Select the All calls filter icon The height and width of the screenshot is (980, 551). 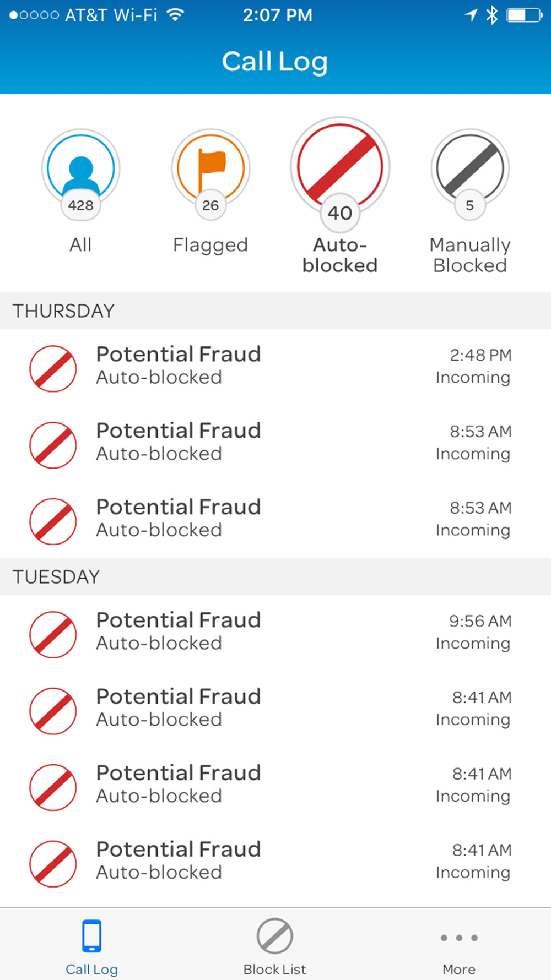pyautogui.click(x=81, y=167)
